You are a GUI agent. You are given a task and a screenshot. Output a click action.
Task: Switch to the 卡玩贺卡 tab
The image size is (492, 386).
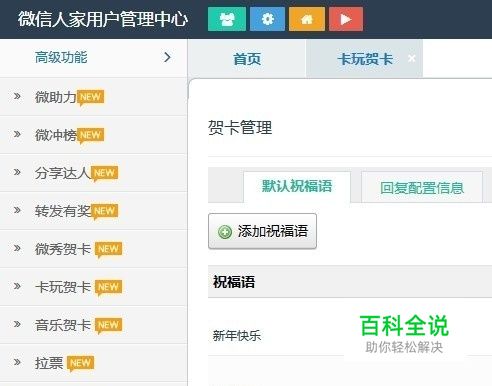(365, 59)
